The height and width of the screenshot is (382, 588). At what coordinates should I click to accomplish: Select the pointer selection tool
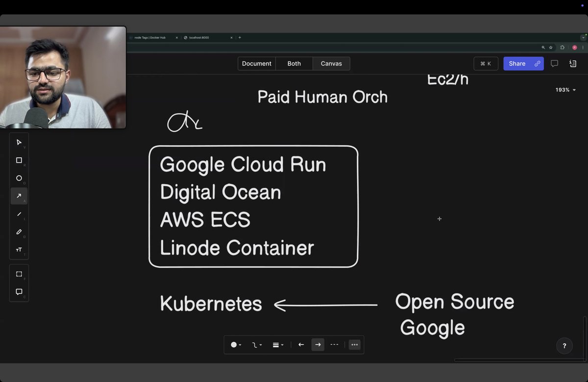coord(19,143)
